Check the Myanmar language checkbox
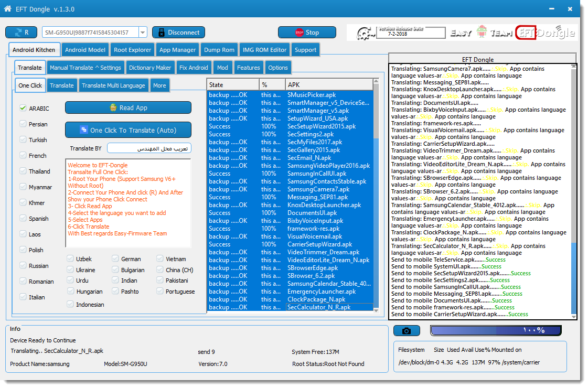This screenshot has width=588, height=388. click(23, 187)
